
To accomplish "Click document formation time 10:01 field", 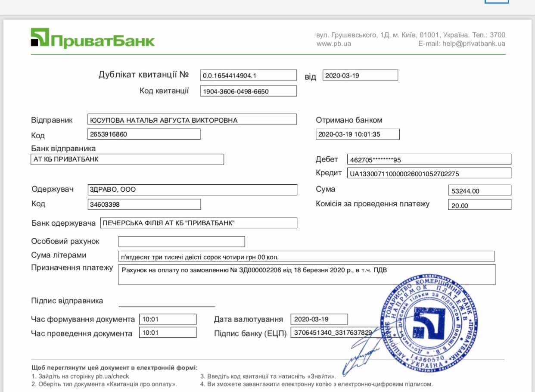I will (x=168, y=319).
